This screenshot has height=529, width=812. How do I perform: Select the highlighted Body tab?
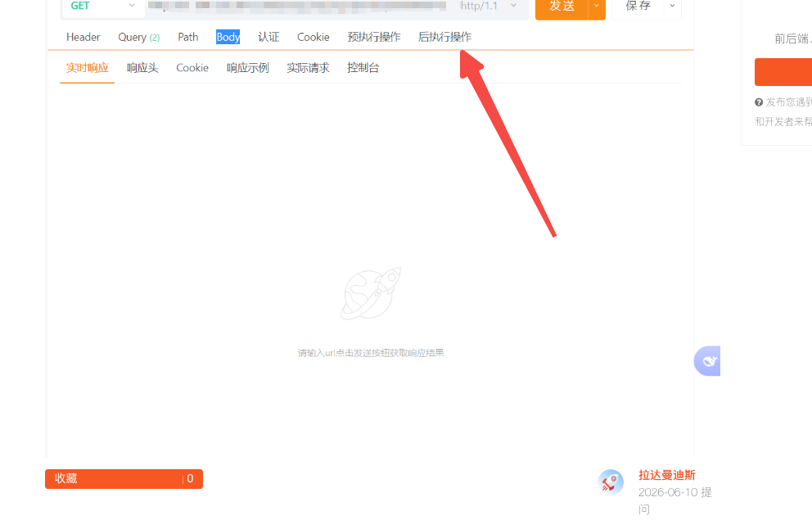[228, 38]
